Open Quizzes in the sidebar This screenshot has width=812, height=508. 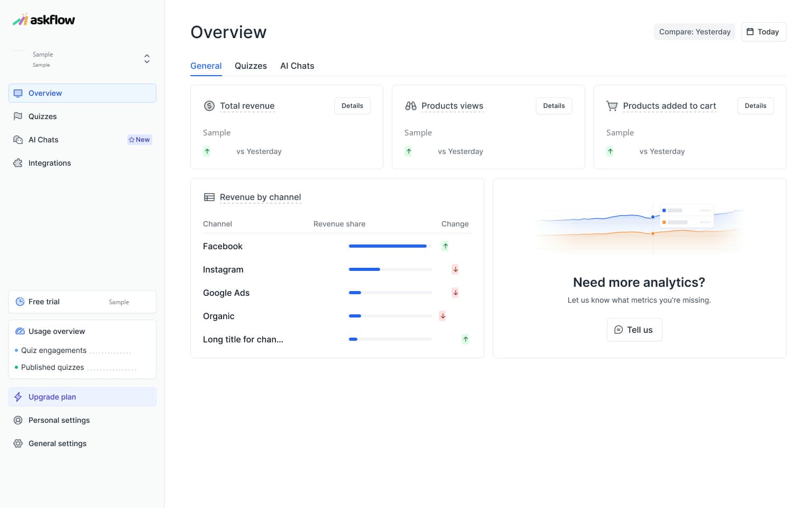82,116
